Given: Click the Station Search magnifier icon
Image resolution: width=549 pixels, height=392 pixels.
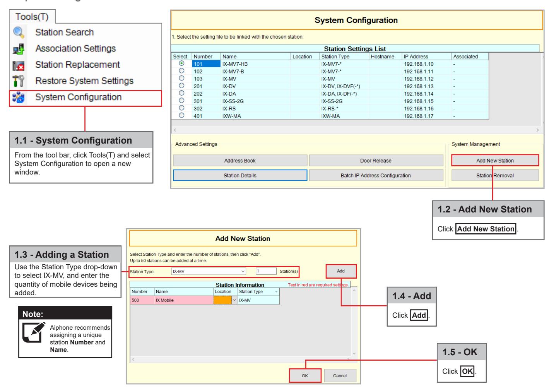Looking at the screenshot, I should pos(19,32).
